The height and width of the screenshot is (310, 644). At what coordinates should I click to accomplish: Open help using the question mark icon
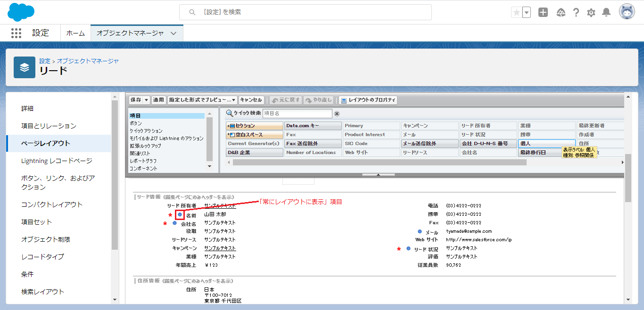(576, 12)
